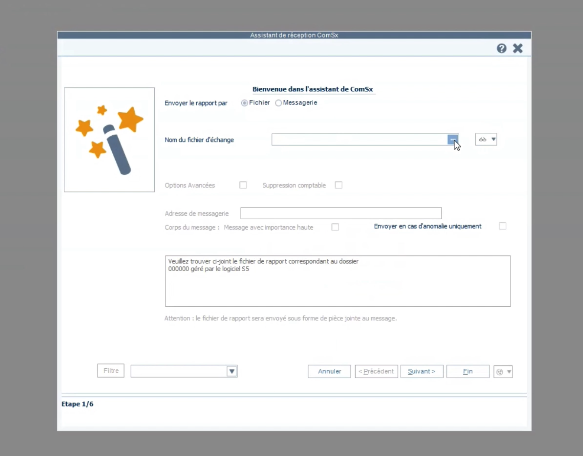
Task: Open the glasses icon dropdown beside file name
Action: (486, 139)
